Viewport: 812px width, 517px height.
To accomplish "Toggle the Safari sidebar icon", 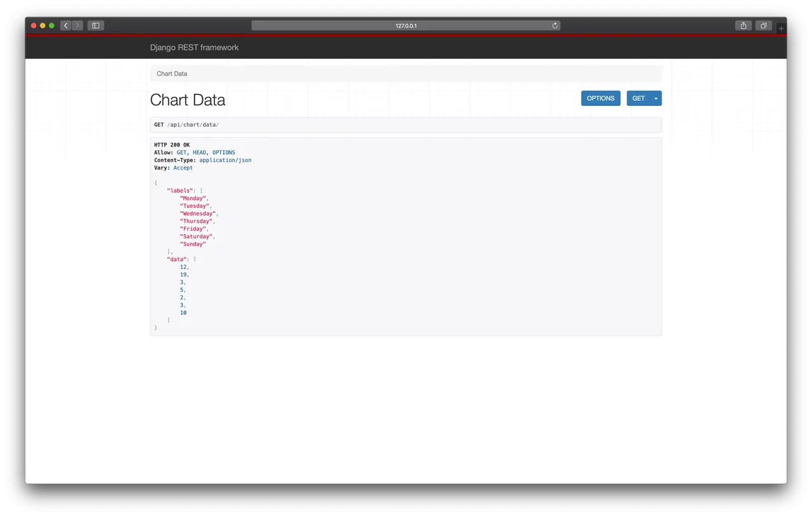I will tap(96, 25).
